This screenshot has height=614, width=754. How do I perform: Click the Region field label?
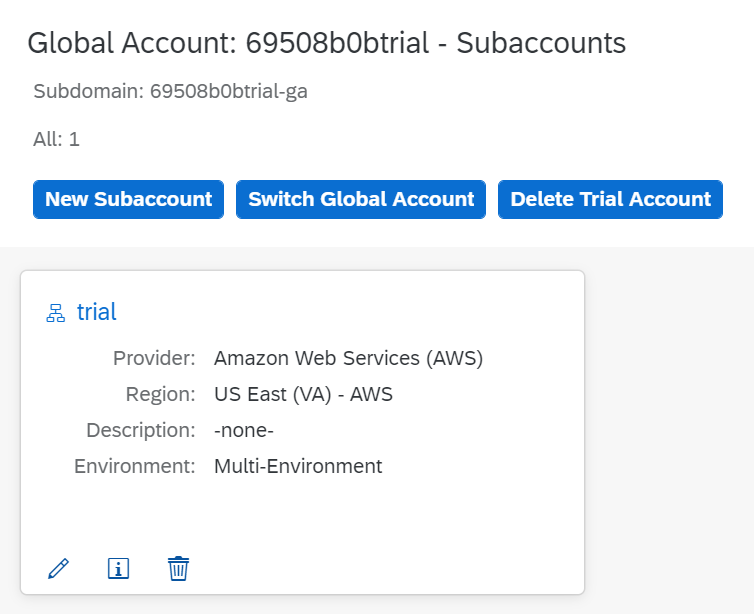coord(160,394)
